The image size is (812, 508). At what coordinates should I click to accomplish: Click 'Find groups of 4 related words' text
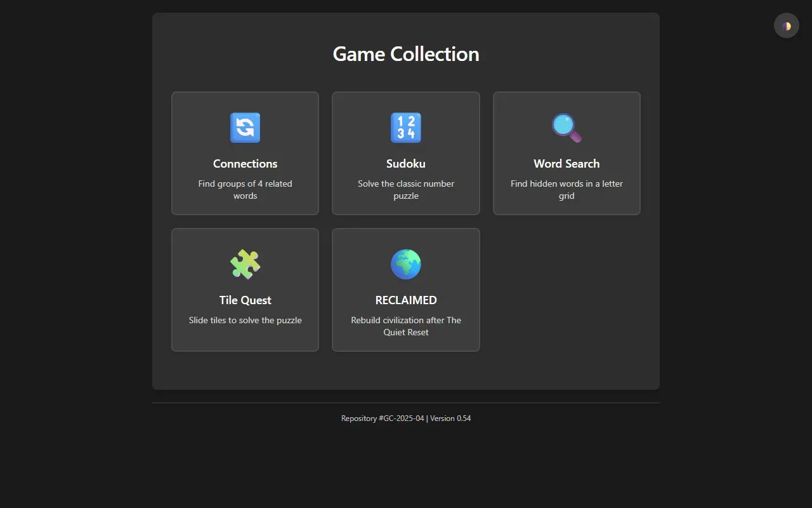point(245,190)
